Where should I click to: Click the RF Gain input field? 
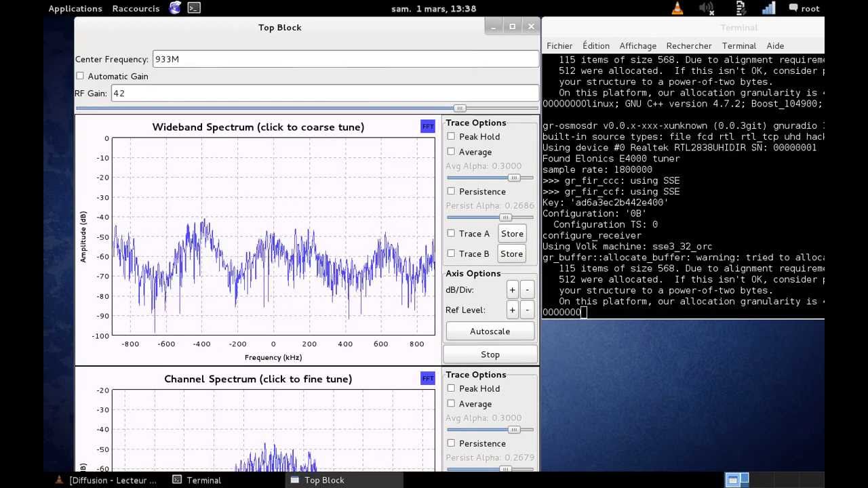pyautogui.click(x=325, y=93)
